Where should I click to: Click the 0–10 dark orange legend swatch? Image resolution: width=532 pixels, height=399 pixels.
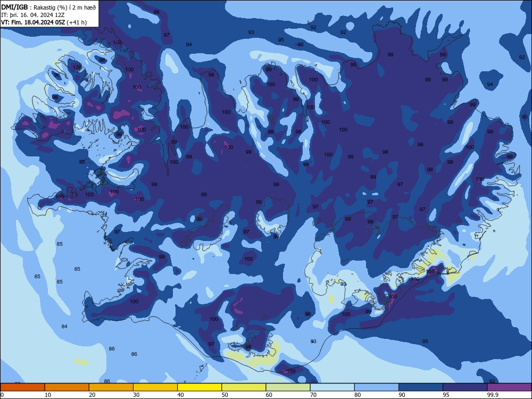pos(22,387)
